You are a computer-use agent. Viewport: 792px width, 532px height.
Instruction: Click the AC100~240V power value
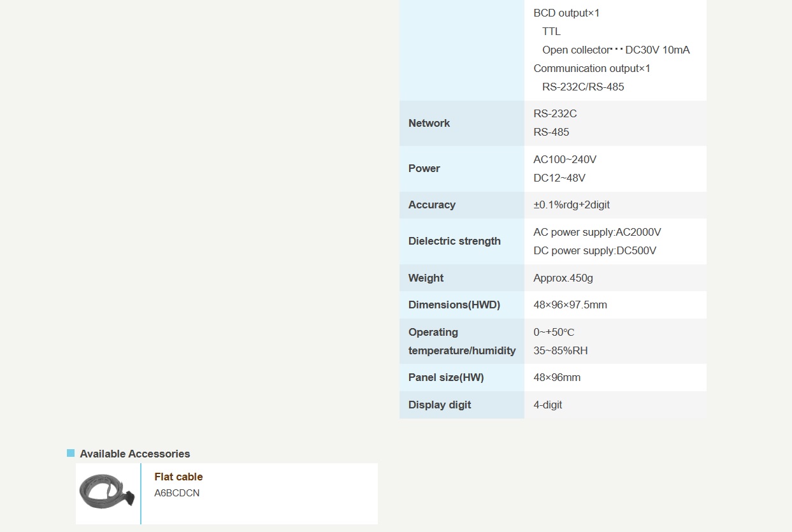tap(565, 159)
